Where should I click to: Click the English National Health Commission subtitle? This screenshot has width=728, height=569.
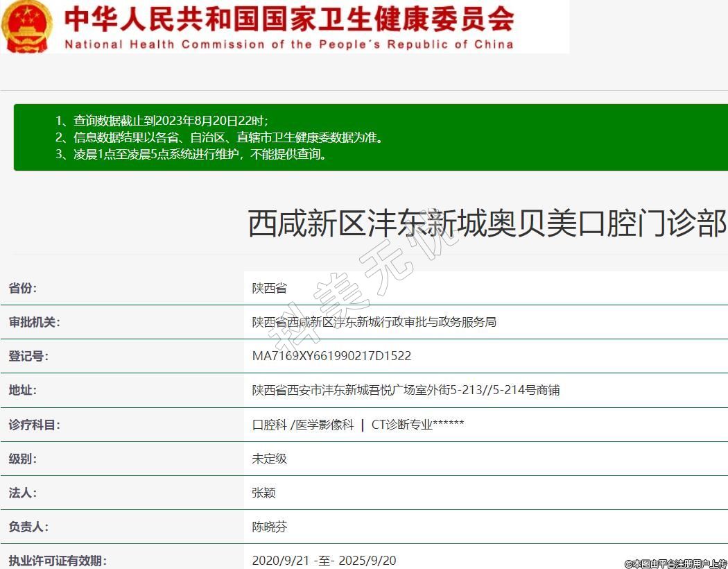(289, 44)
